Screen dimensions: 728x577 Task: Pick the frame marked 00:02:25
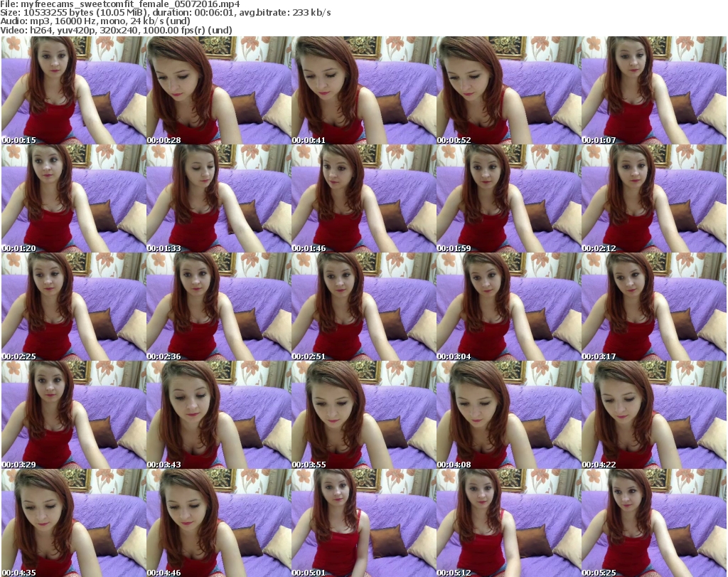coord(74,307)
